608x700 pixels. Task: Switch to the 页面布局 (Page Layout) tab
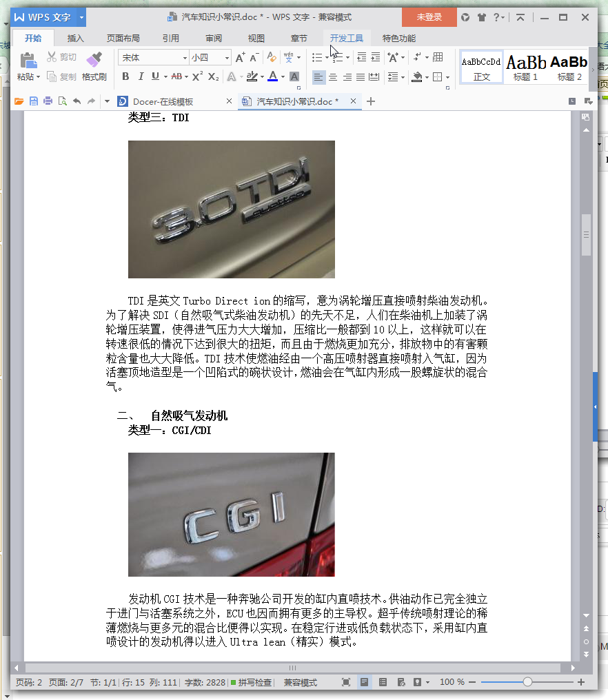coord(123,39)
